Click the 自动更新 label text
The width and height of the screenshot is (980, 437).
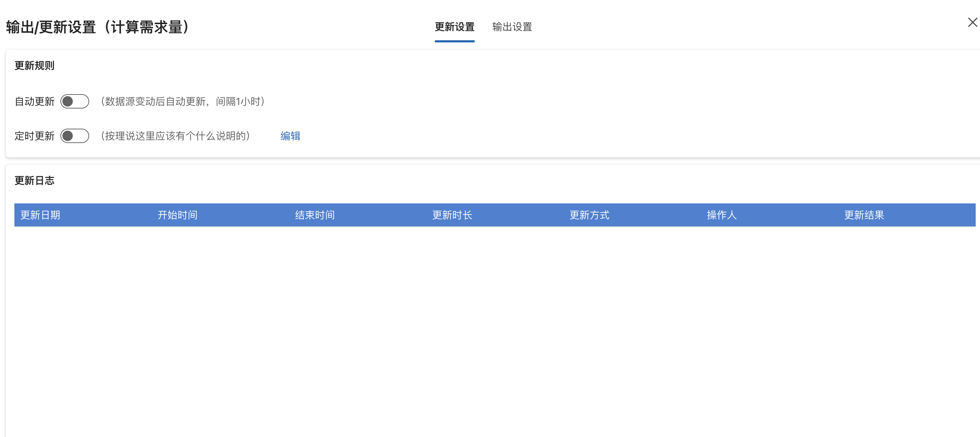35,101
